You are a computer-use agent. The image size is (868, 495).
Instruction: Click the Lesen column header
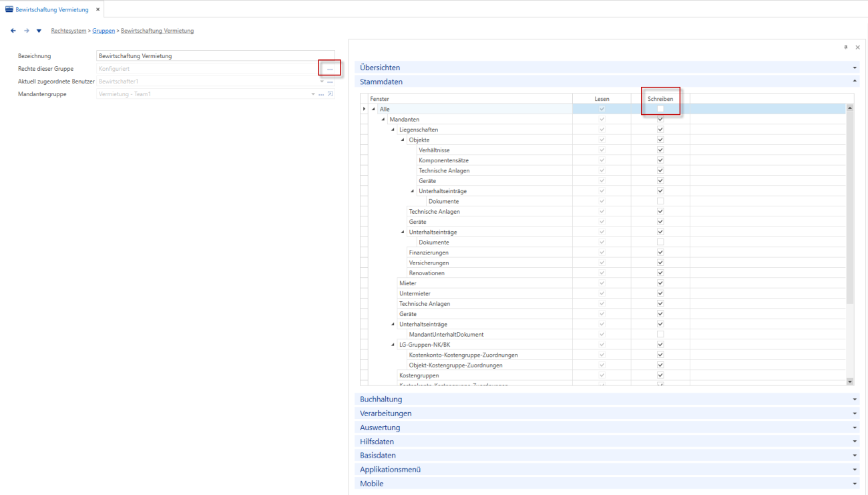pos(602,99)
